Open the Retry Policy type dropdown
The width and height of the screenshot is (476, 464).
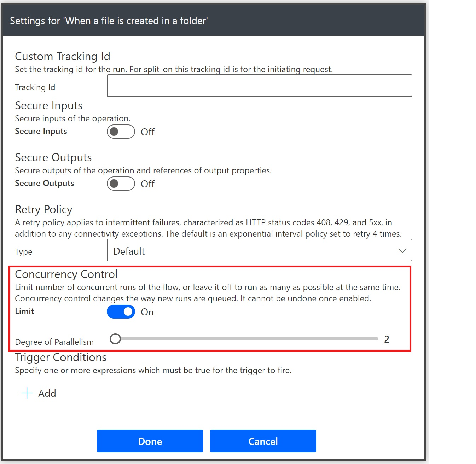click(259, 250)
